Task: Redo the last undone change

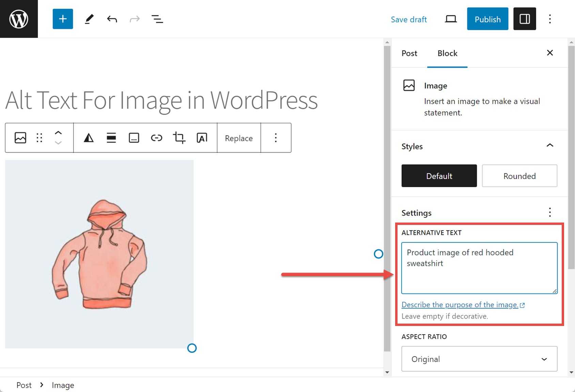Action: point(135,19)
